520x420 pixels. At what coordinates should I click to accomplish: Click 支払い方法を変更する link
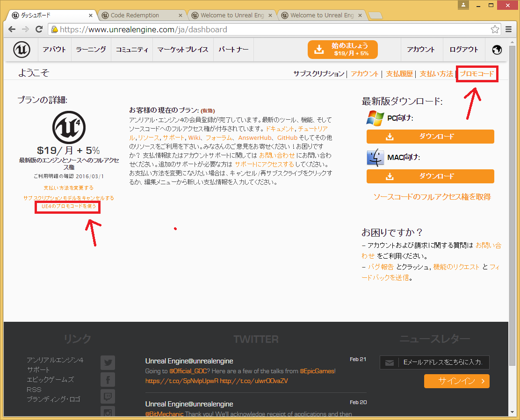coord(69,188)
